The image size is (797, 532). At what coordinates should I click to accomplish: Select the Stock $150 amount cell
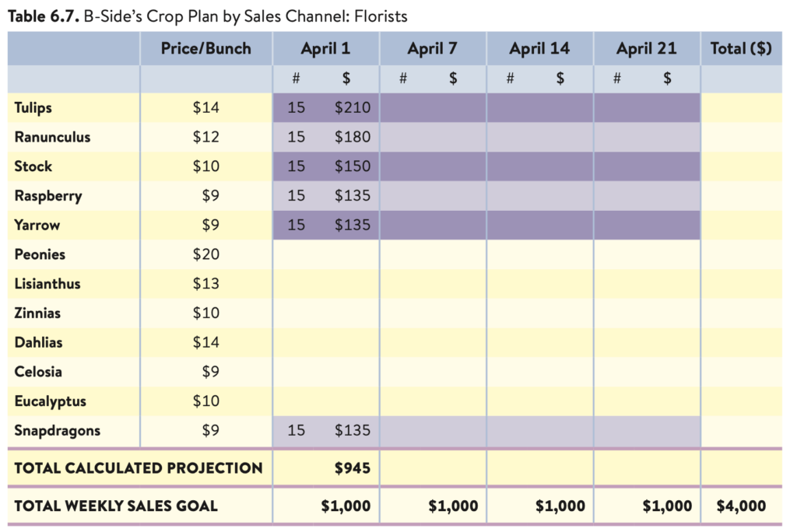[x=353, y=166]
